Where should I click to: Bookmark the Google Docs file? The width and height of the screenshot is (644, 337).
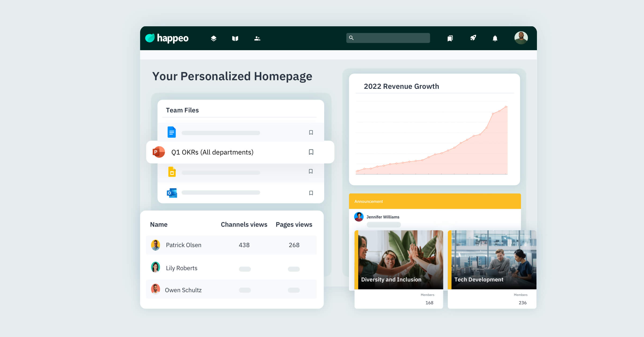pos(311,132)
